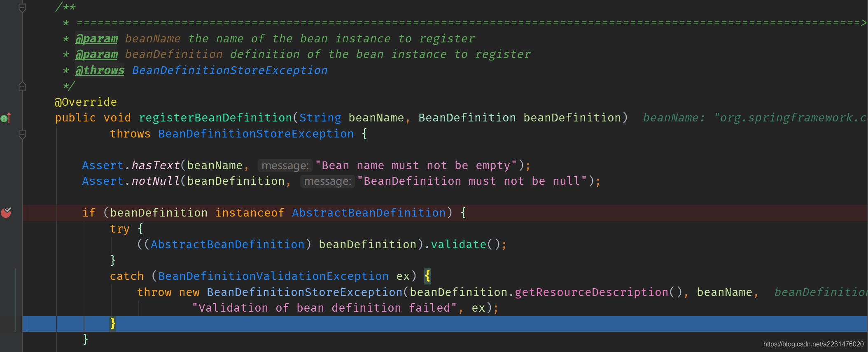
Task: Click BeanDefinitionStoreException in the throws clause
Action: 256,134
